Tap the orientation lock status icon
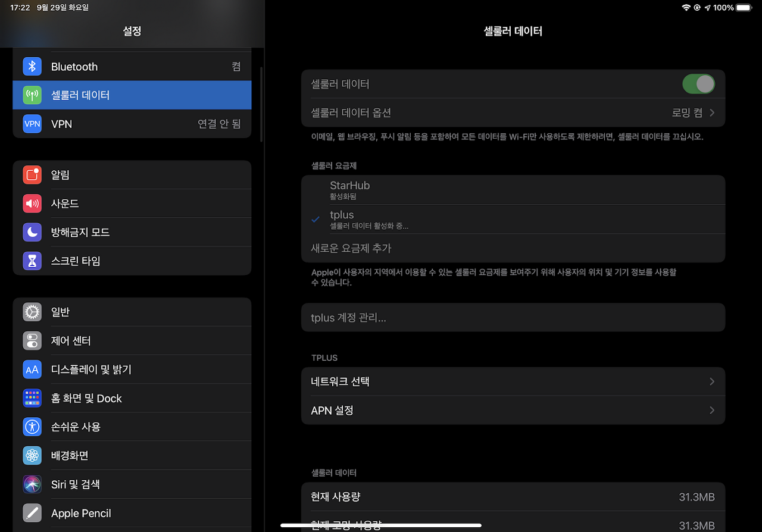Screen dimensions: 762x532 (697, 8)
